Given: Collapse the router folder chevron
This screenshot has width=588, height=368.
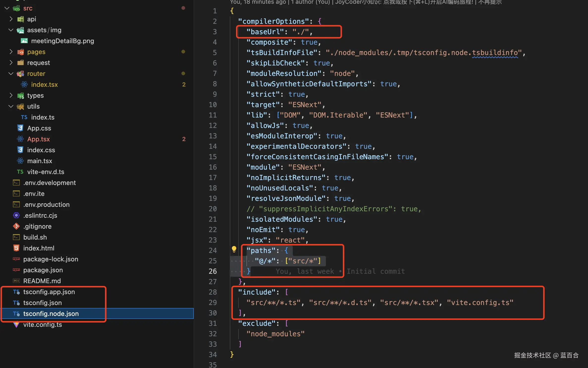Looking at the screenshot, I should pos(11,74).
